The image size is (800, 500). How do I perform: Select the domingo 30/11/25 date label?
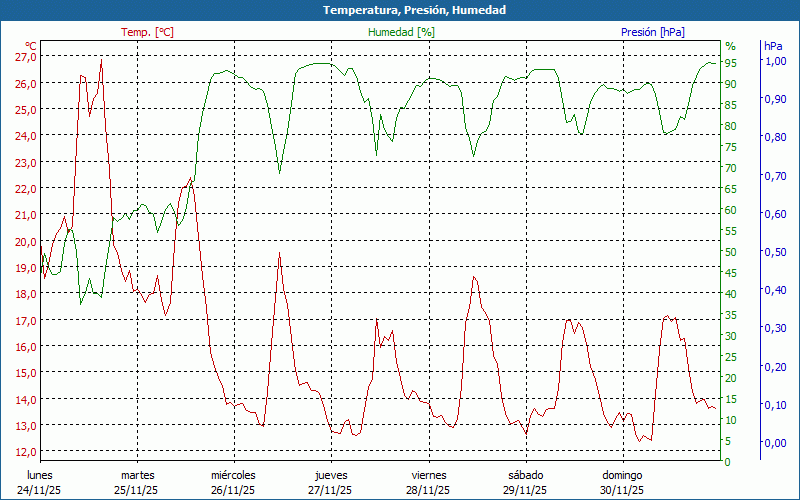click(x=621, y=482)
